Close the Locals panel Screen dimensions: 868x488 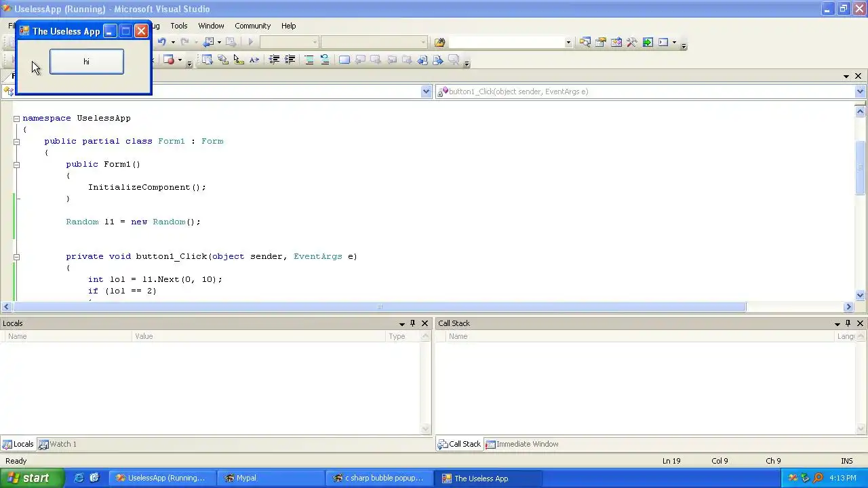point(425,323)
